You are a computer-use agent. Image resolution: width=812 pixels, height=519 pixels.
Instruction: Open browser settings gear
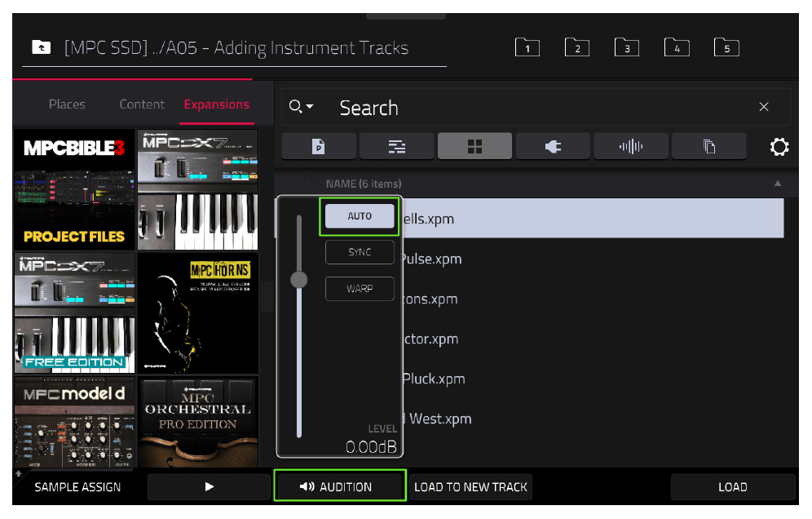[779, 147]
